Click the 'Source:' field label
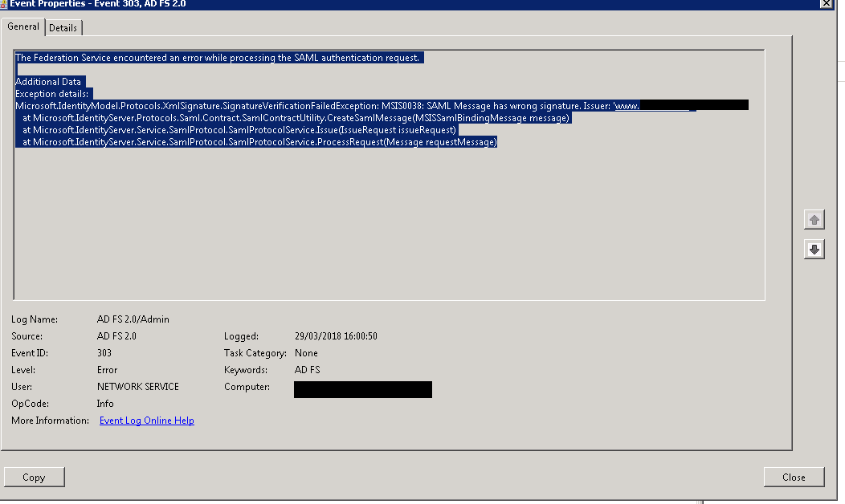This screenshot has height=504, width=845. [x=27, y=336]
